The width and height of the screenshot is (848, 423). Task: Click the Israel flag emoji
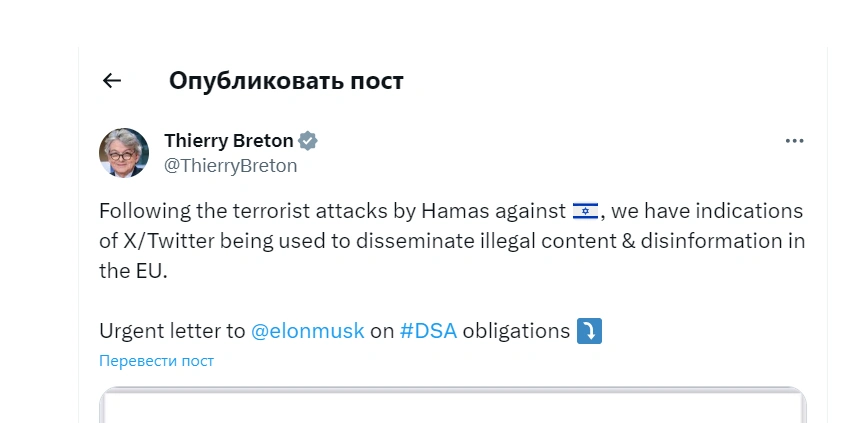pyautogui.click(x=585, y=211)
